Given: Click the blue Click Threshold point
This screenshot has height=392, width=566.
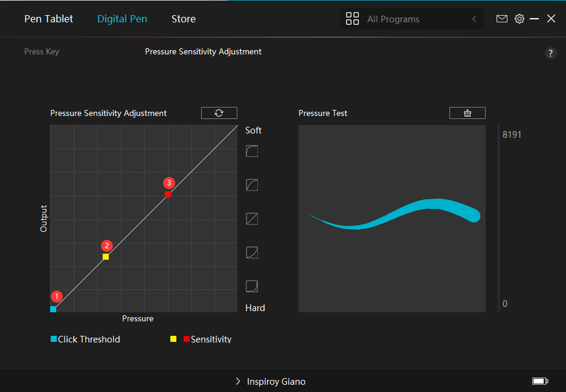Looking at the screenshot, I should point(53,309).
